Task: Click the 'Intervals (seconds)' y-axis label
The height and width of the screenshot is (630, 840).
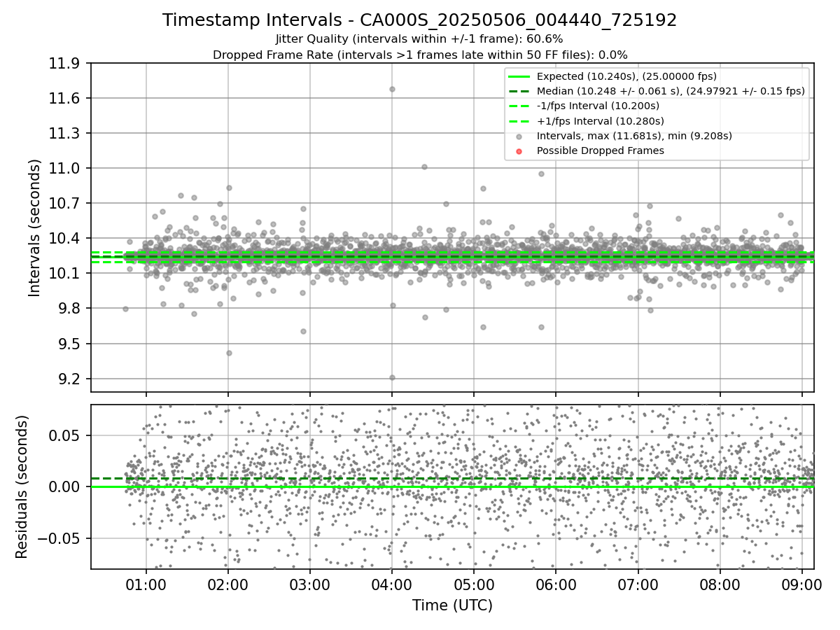Action: (35, 227)
